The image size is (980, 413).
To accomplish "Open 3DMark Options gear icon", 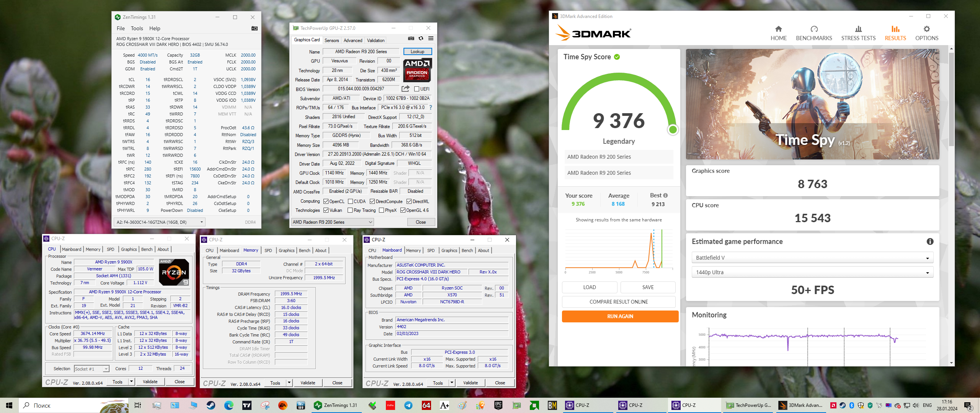I will [926, 29].
